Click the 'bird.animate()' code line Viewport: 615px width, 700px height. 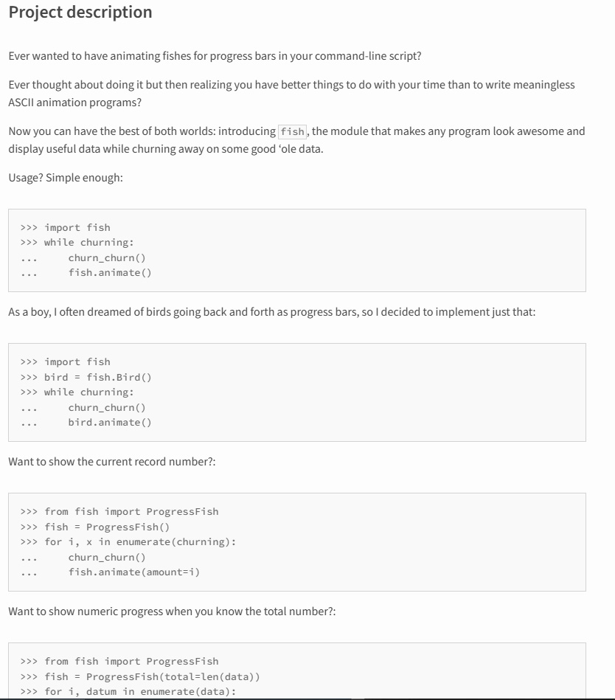[x=110, y=423]
